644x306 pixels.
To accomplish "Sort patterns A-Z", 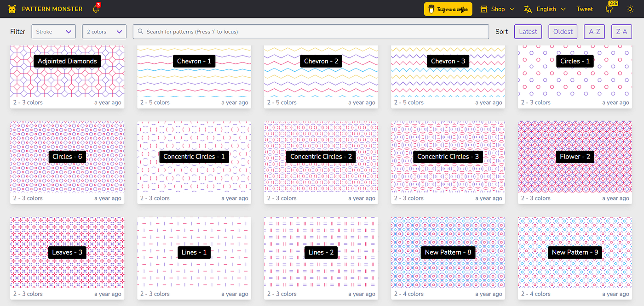I will pos(594,31).
